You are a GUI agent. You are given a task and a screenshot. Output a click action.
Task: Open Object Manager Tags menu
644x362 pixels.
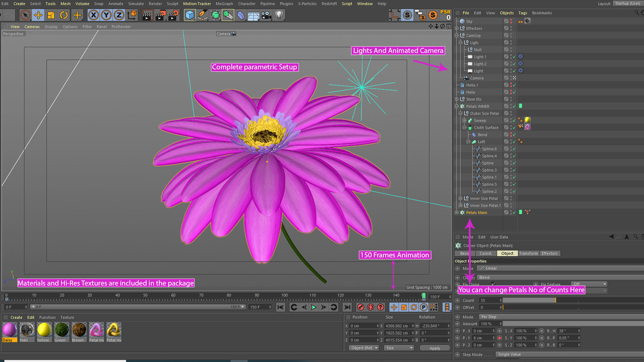(x=523, y=13)
